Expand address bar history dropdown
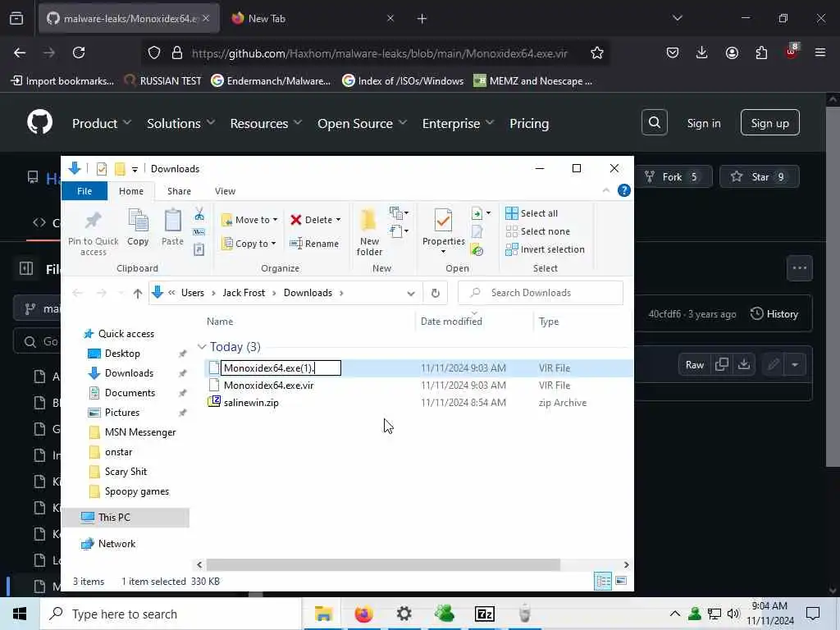The width and height of the screenshot is (840, 630). (411, 293)
